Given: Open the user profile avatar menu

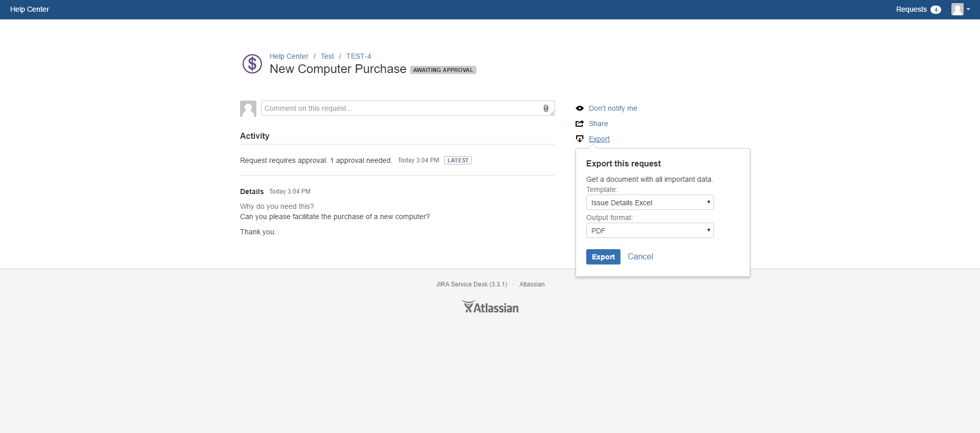Looking at the screenshot, I should pyautogui.click(x=960, y=9).
